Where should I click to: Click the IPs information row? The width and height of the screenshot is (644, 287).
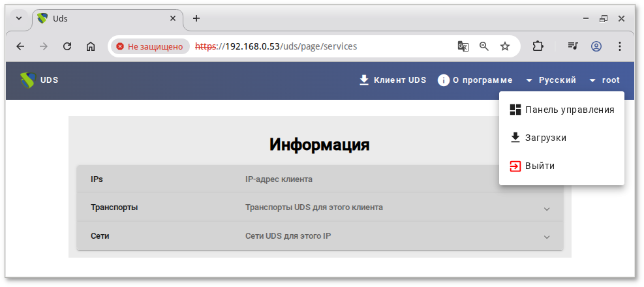(320, 179)
